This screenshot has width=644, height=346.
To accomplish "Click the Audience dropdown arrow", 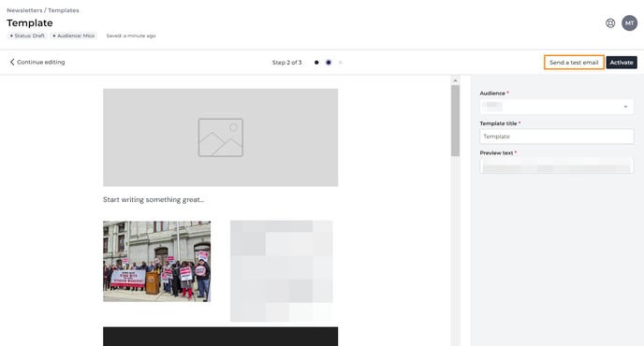I will (x=625, y=107).
